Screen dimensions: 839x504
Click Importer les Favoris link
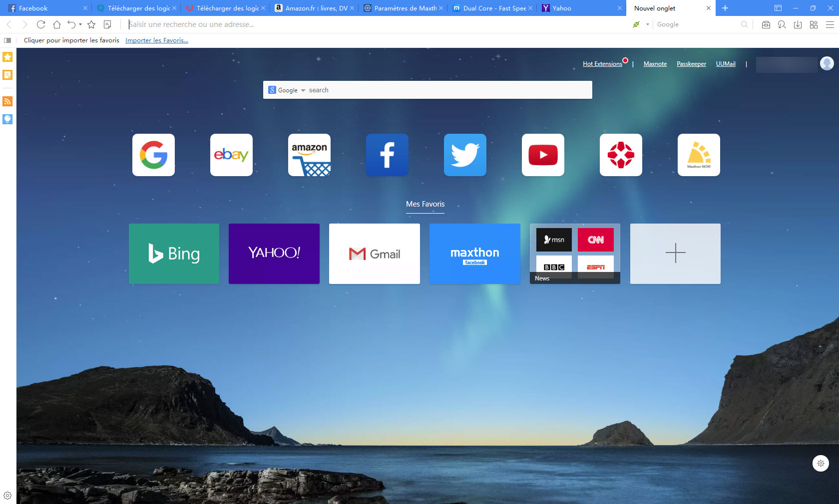[157, 40]
